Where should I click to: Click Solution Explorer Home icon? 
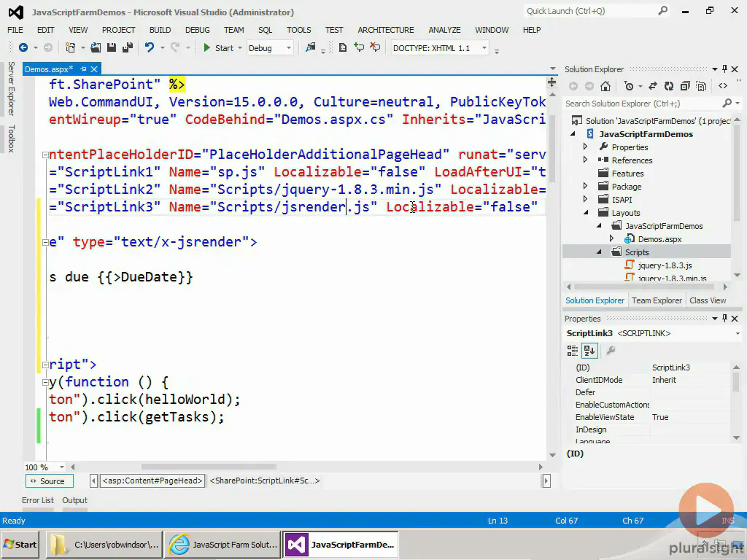click(605, 86)
